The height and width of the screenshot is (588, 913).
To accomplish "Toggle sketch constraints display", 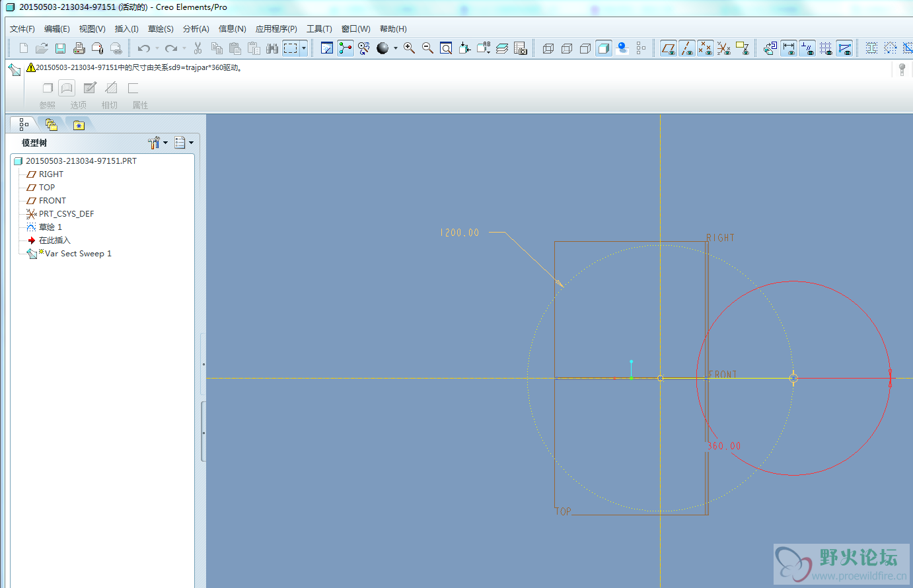I will (807, 48).
